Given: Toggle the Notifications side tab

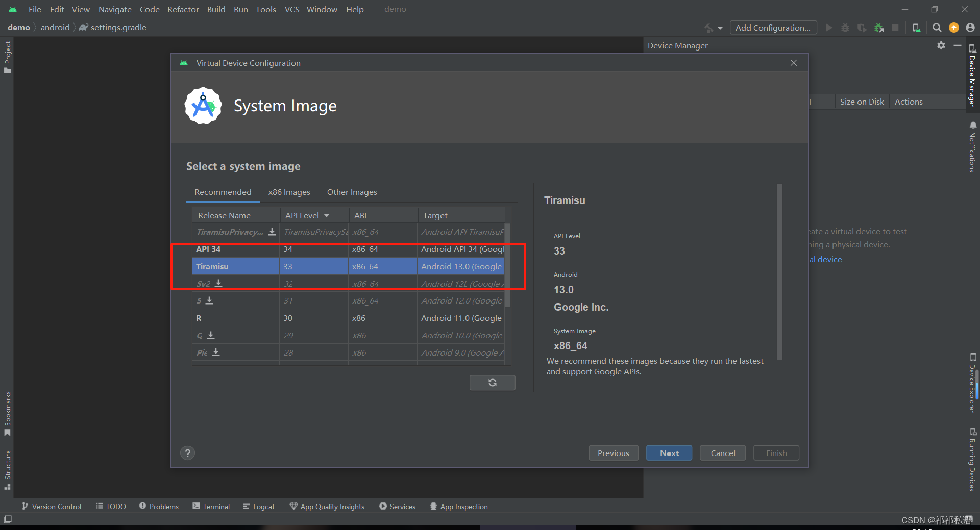Looking at the screenshot, I should (x=973, y=146).
